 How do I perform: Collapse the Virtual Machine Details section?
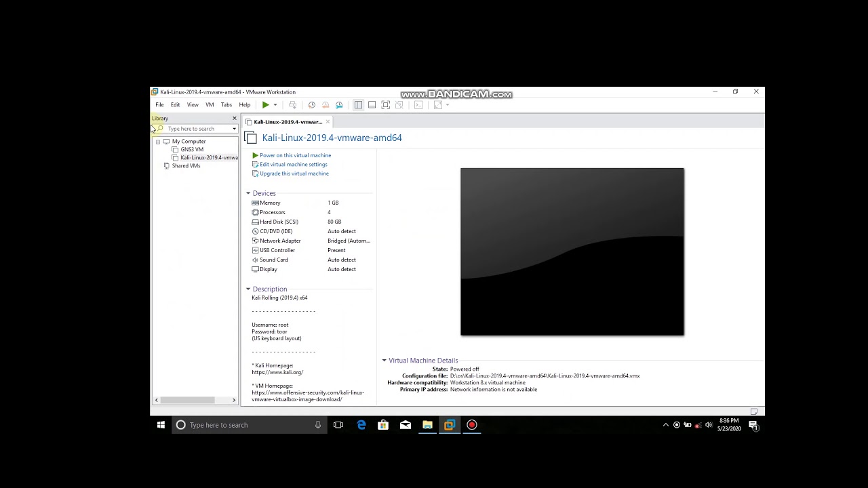click(x=384, y=361)
